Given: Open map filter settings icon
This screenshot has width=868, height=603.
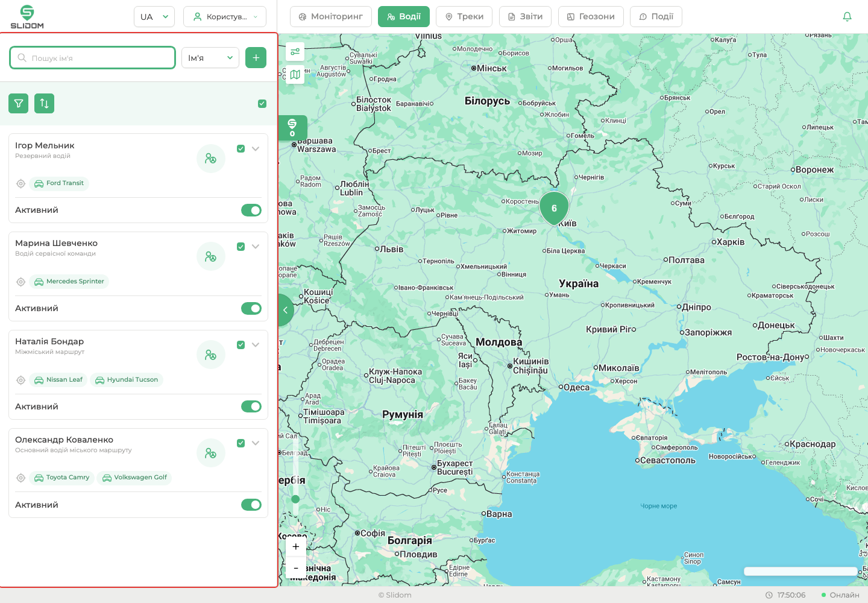Looking at the screenshot, I should 295,52.
